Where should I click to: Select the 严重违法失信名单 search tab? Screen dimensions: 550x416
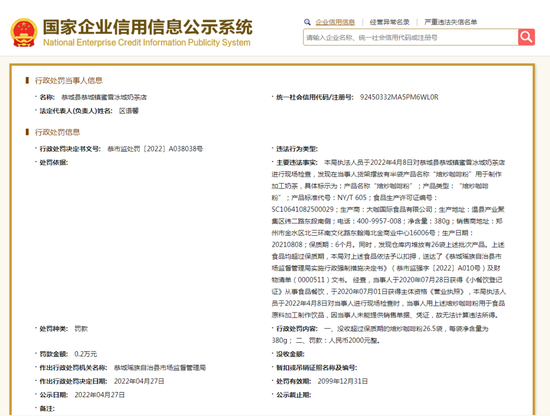pyautogui.click(x=450, y=22)
